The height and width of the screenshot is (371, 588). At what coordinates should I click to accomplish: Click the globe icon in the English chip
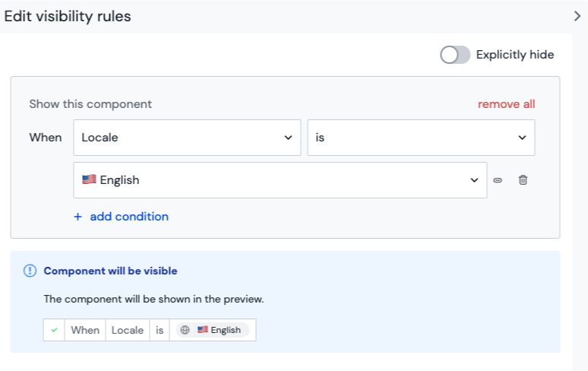point(185,330)
